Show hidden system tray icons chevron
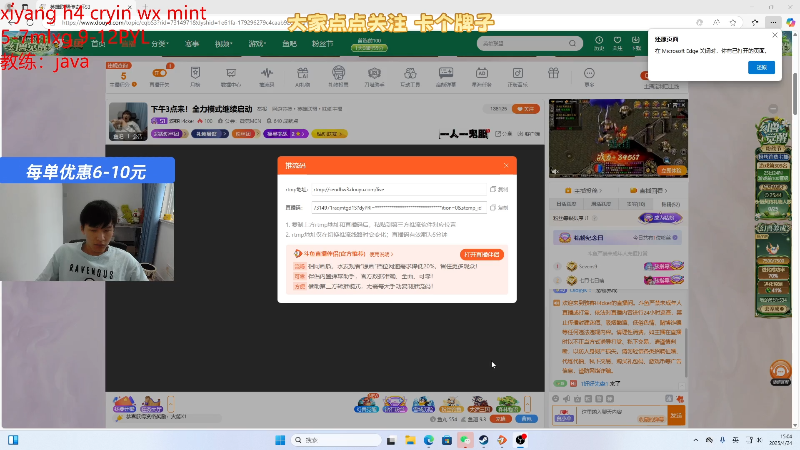The width and height of the screenshot is (800, 450). tap(695, 440)
